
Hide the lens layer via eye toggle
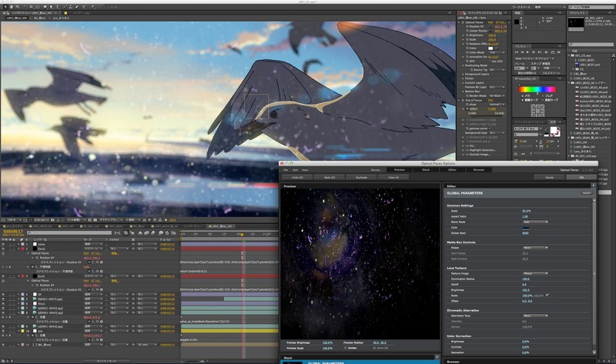click(x=3, y=249)
